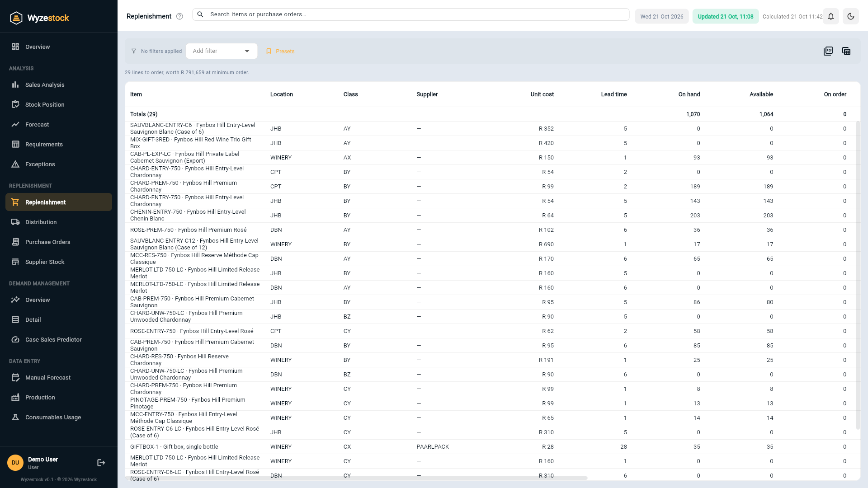Open Case Sales Predictor
868x488 pixels.
(x=59, y=339)
